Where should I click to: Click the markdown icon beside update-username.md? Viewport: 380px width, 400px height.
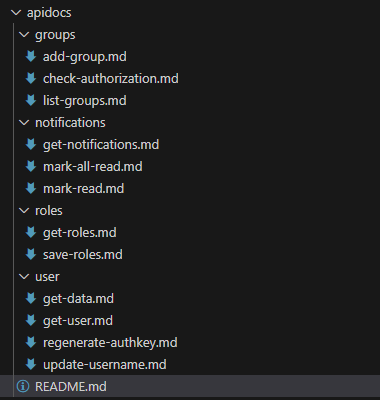click(x=31, y=364)
